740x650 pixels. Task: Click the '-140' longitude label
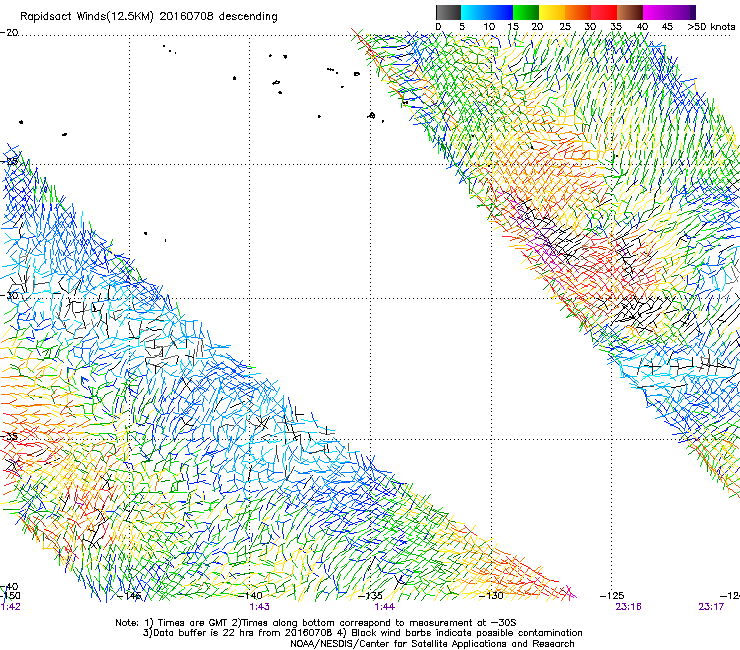[x=250, y=596]
